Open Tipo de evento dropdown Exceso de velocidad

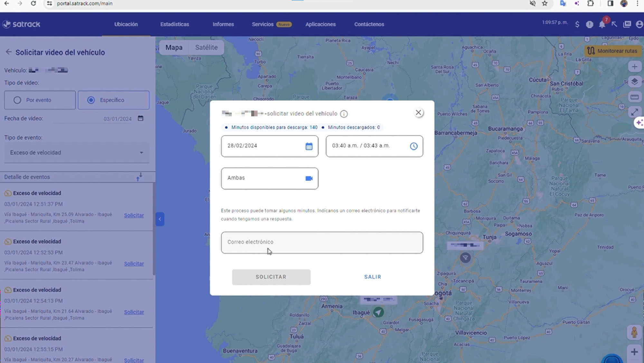pyautogui.click(x=77, y=152)
